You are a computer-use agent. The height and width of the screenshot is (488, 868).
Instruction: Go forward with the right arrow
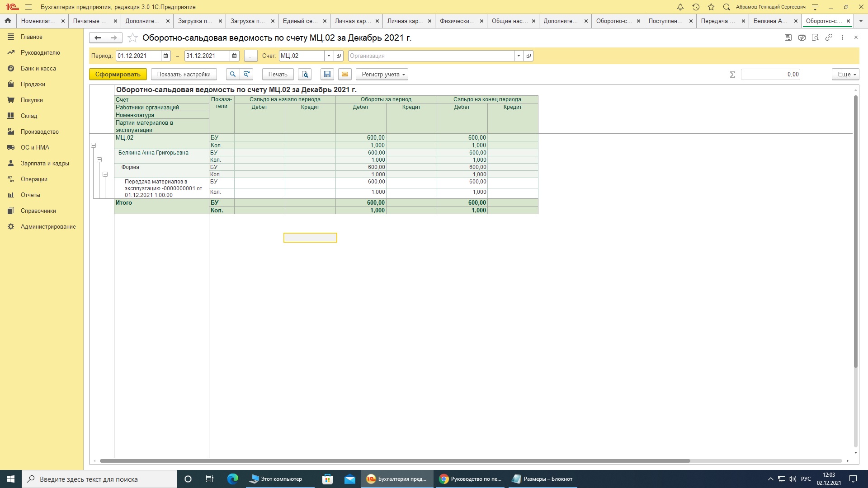114,38
